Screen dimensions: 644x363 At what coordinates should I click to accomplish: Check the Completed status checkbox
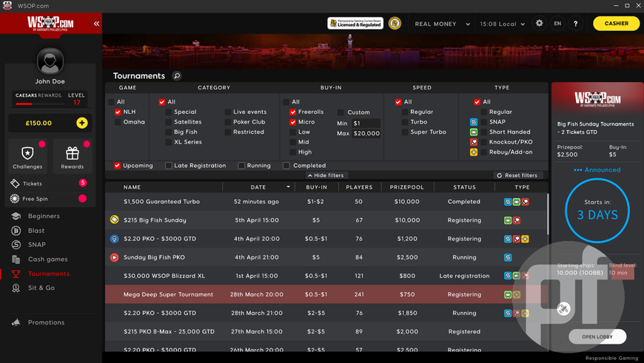[x=286, y=166]
